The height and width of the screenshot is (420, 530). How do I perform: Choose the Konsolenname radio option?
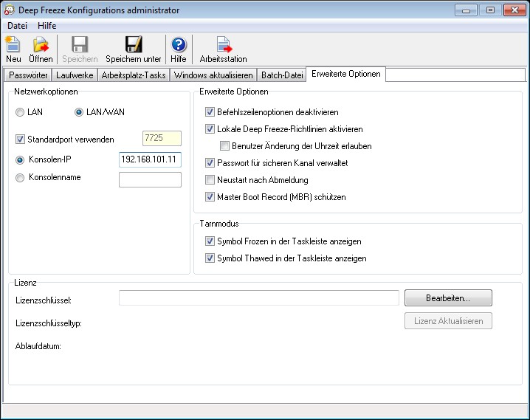(20, 178)
